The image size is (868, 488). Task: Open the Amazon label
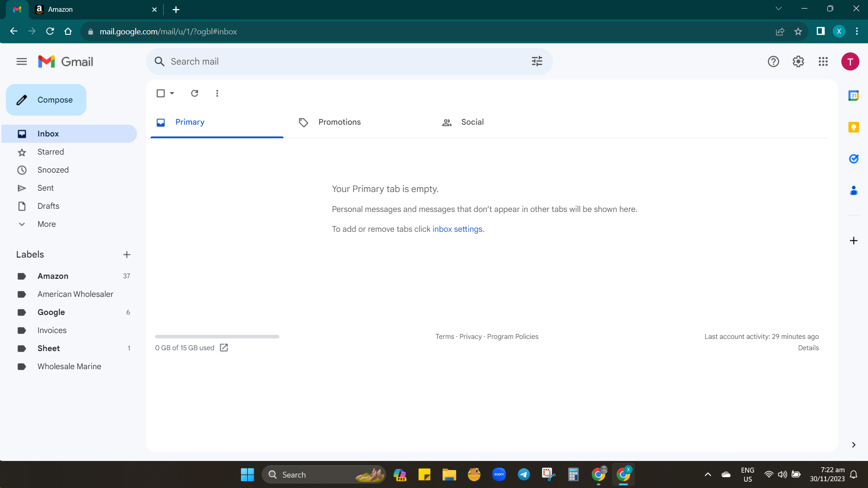(69, 276)
